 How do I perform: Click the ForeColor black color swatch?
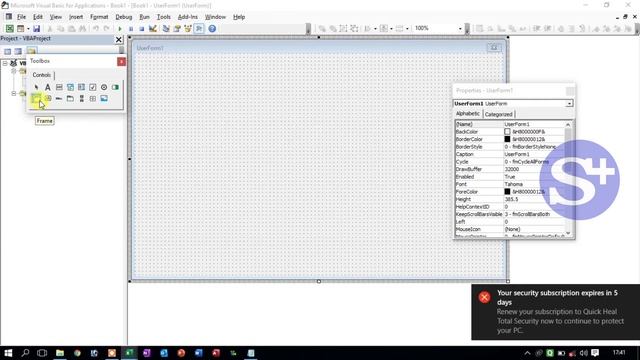point(507,191)
